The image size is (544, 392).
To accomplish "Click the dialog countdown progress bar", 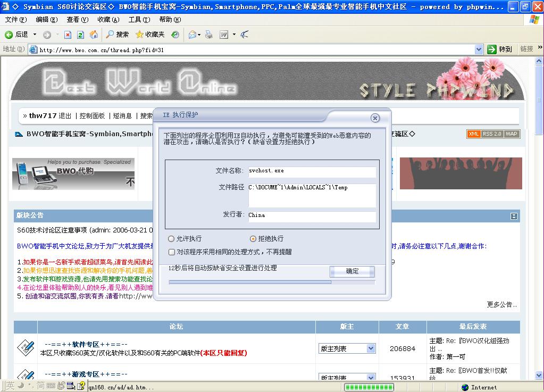I will pos(272,282).
